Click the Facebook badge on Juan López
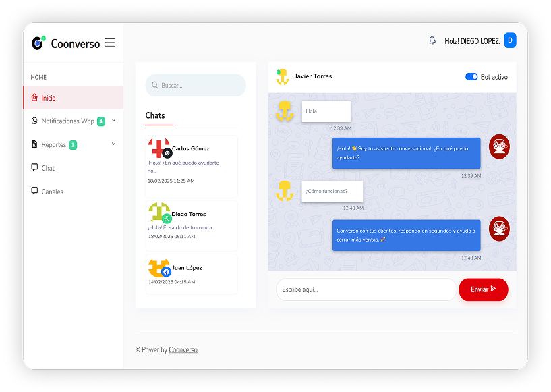Screen dimensions: 551x392 [166, 272]
